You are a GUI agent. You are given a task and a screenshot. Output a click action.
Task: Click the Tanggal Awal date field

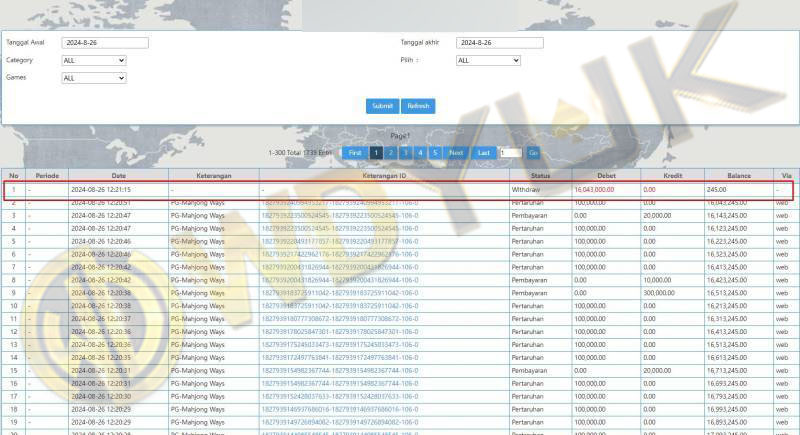tap(104, 43)
